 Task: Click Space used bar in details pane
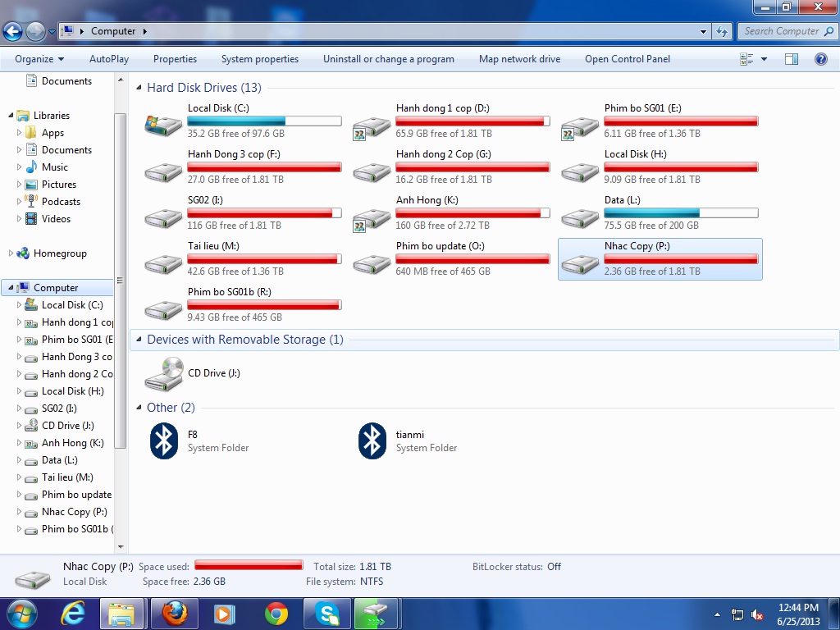[249, 565]
